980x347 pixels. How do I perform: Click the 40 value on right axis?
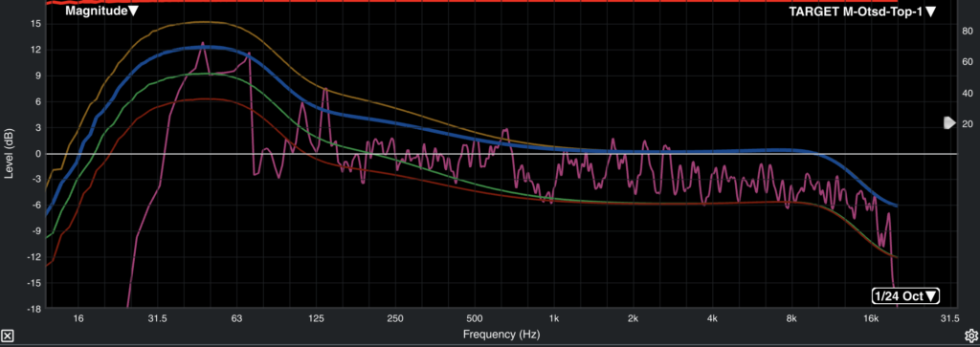[x=967, y=93]
